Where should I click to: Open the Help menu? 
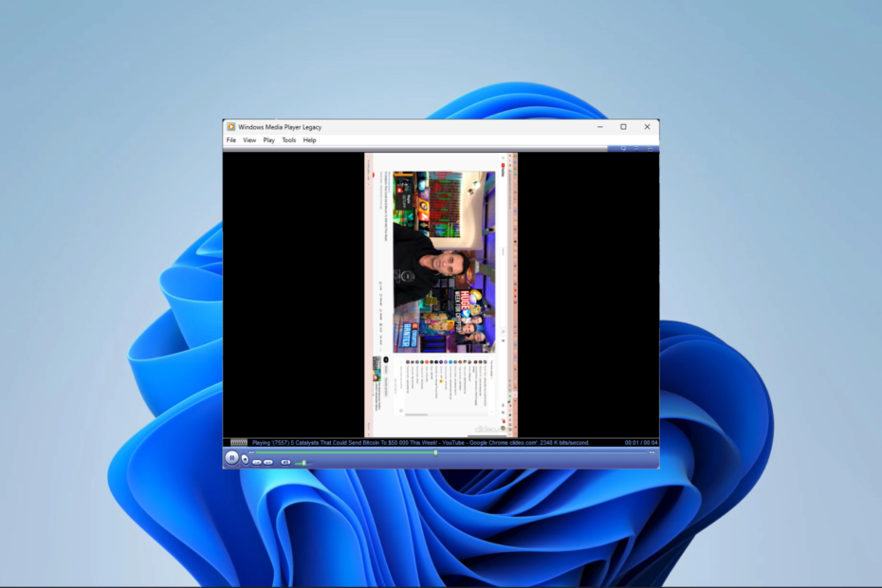[x=309, y=140]
